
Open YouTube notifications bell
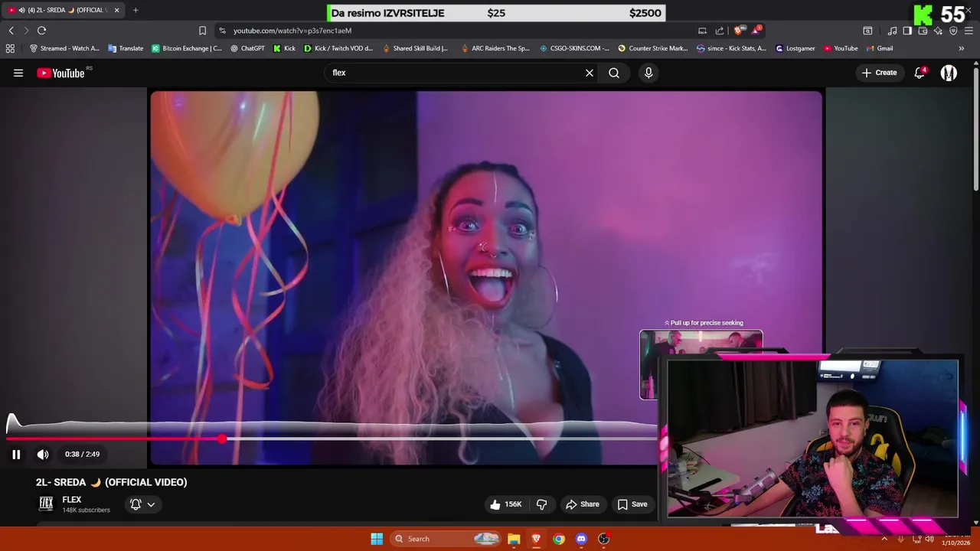(x=920, y=73)
